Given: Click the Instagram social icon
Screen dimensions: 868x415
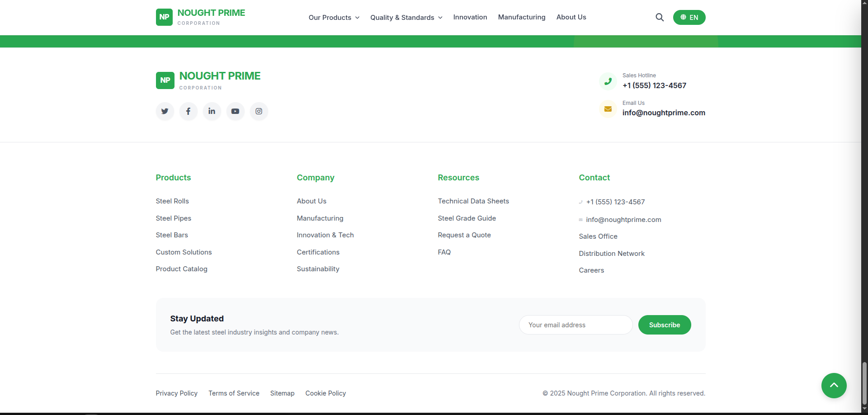Looking at the screenshot, I should click(x=259, y=111).
